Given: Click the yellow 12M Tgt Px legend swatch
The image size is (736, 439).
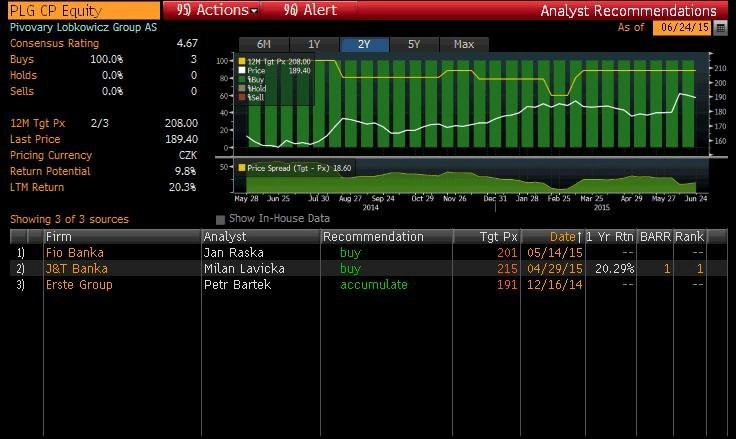Looking at the screenshot, I should pyautogui.click(x=242, y=61).
